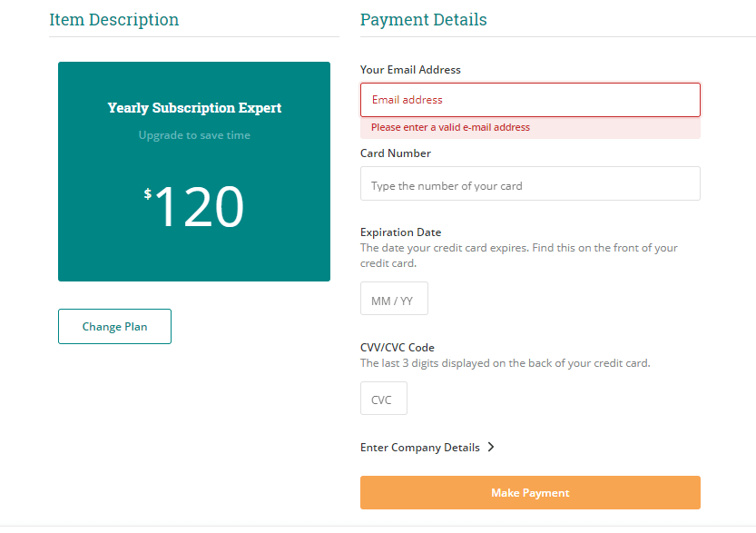Click inside the Email address input field
This screenshot has height=533, width=756.
pyautogui.click(x=530, y=100)
